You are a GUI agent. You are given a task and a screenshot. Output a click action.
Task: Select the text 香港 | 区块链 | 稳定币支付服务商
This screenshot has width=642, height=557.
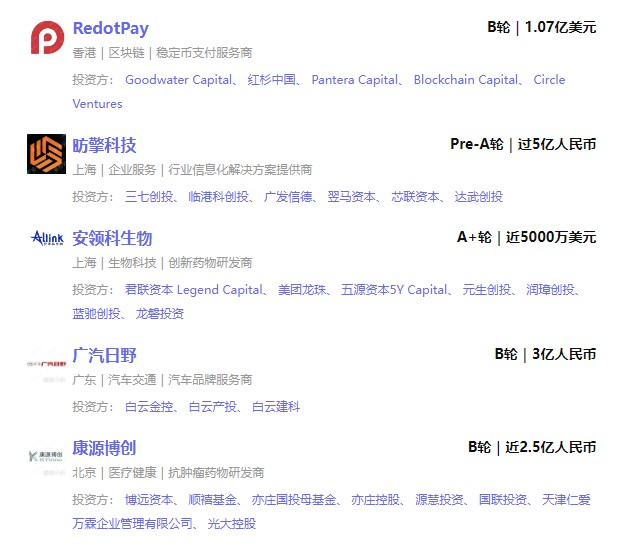(162, 53)
